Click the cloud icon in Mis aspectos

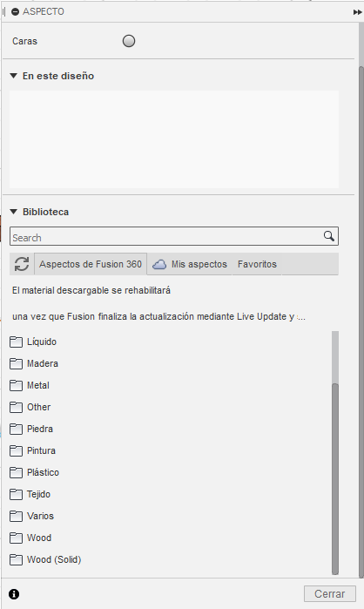159,265
